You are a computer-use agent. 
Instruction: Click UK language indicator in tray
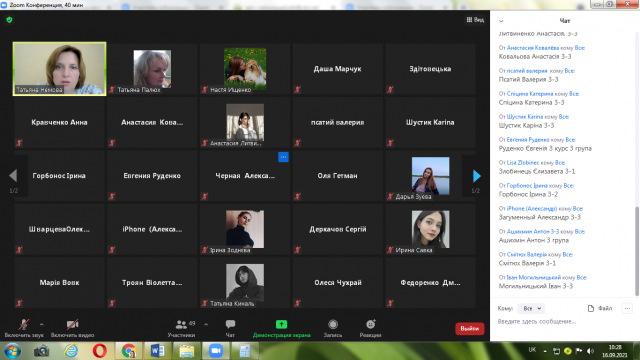(532, 350)
